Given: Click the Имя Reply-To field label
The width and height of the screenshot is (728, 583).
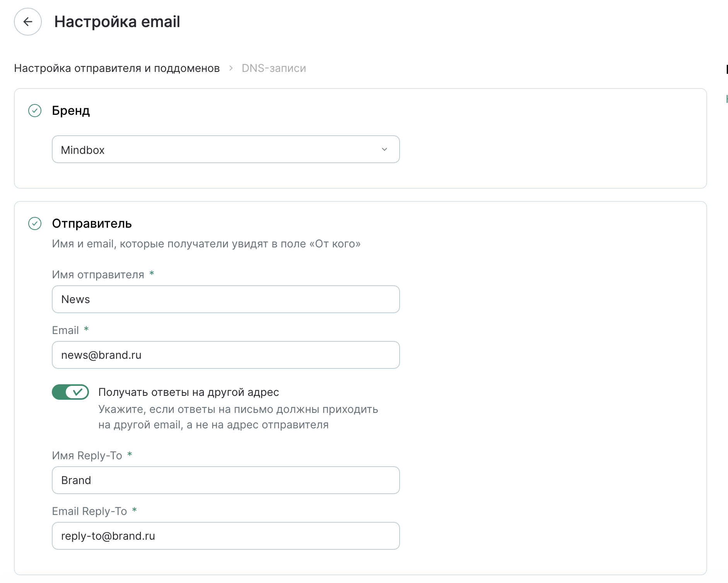Looking at the screenshot, I should pyautogui.click(x=87, y=455).
